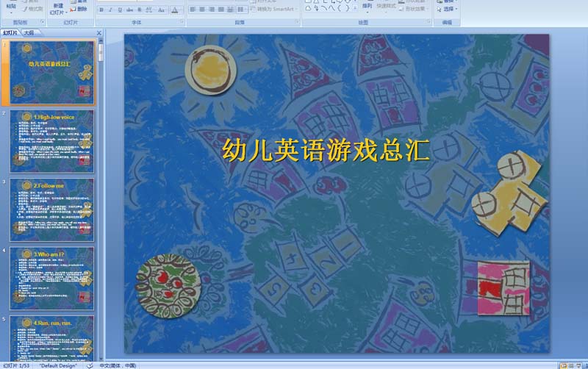Image resolution: width=588 pixels, height=369 pixels.
Task: Select slide 3 thumbnail 'Follow me'
Action: (51, 209)
